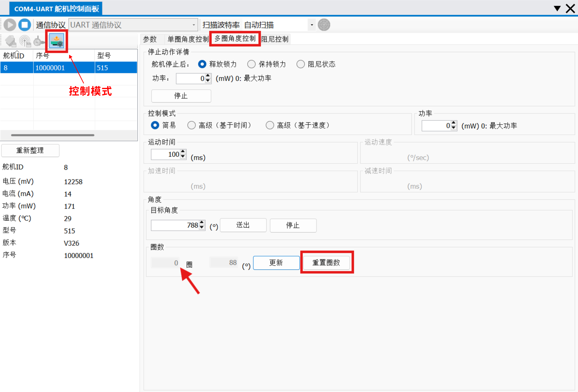Image resolution: width=578 pixels, height=392 pixels.
Task: Click the antenna signal save icon
Action: pyautogui.click(x=25, y=41)
